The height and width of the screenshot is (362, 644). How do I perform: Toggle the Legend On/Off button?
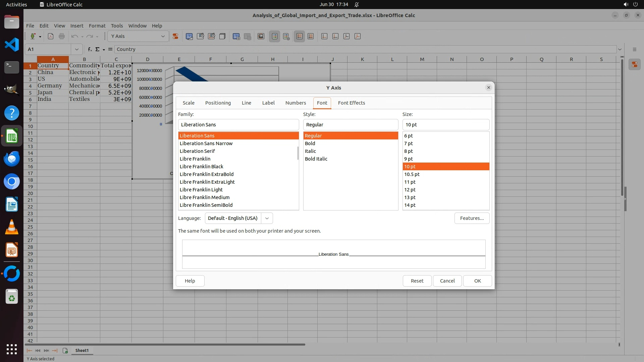pyautogui.click(x=274, y=36)
